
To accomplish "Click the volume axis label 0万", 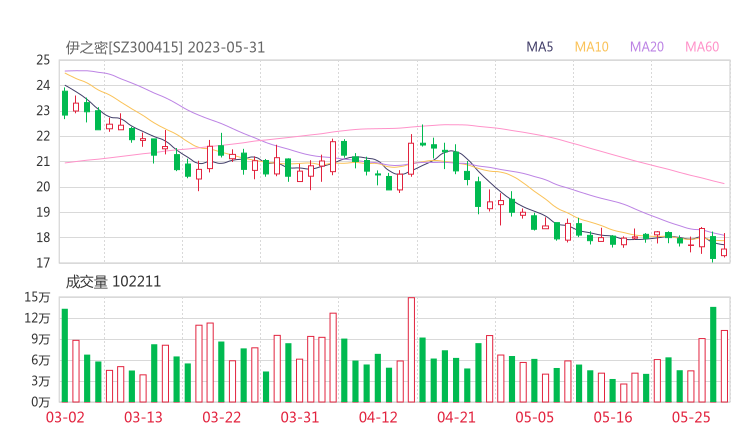I will pyautogui.click(x=41, y=402).
